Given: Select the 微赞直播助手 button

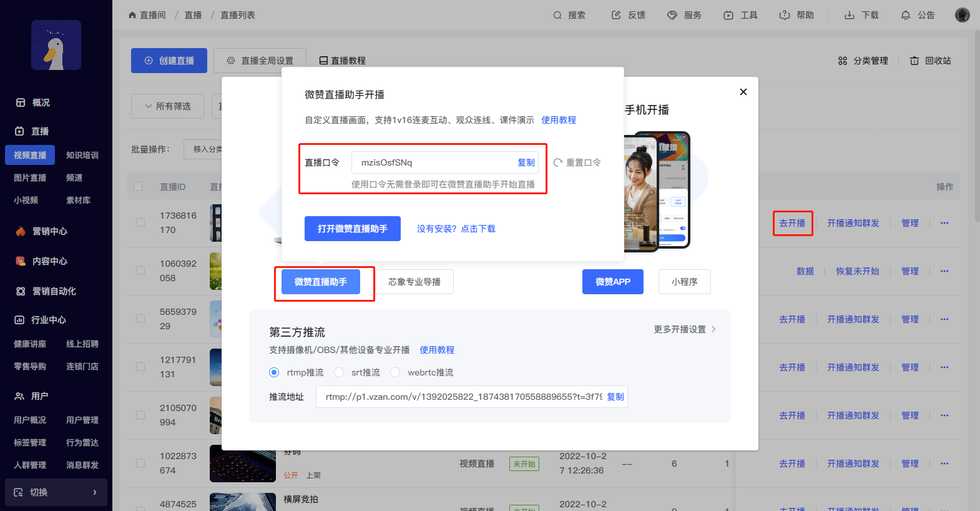Looking at the screenshot, I should pos(321,282).
